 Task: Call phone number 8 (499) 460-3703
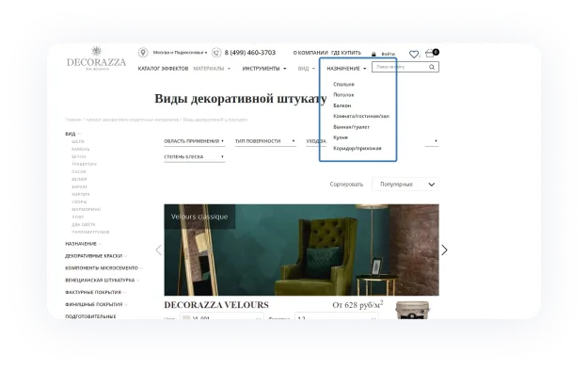pos(249,53)
